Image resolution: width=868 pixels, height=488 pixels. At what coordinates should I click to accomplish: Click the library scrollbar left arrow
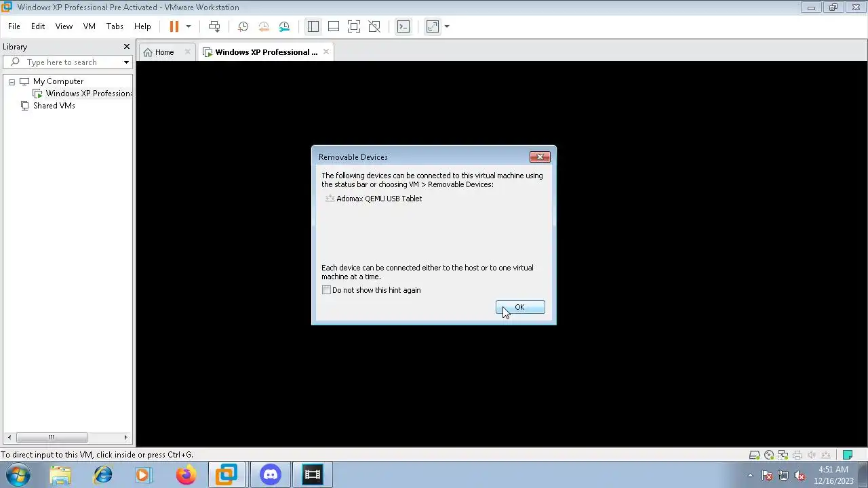(x=9, y=437)
